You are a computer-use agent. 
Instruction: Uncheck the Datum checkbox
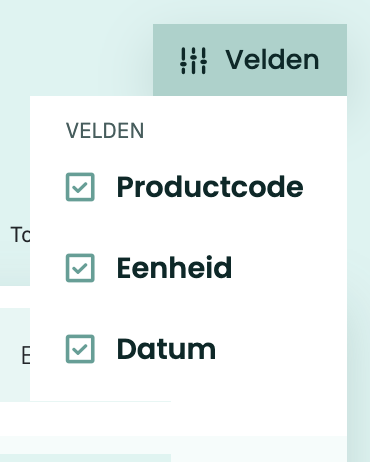pyautogui.click(x=80, y=349)
